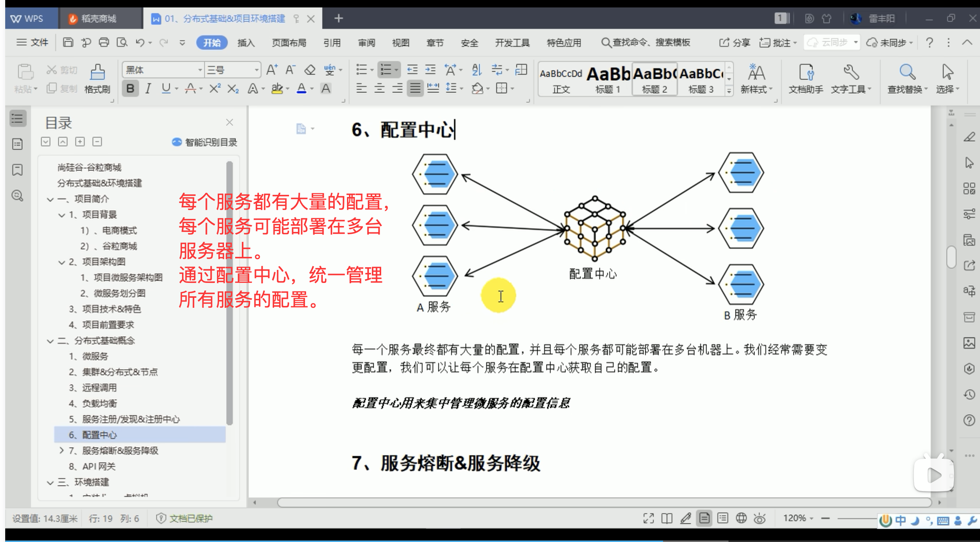
Task: Click the print preview icon in quick toolbar
Action: 122,42
